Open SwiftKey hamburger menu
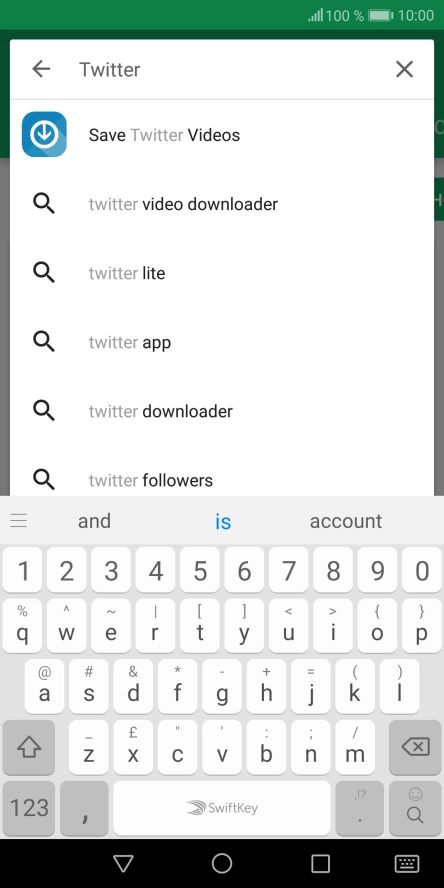This screenshot has width=444, height=888. point(19,520)
